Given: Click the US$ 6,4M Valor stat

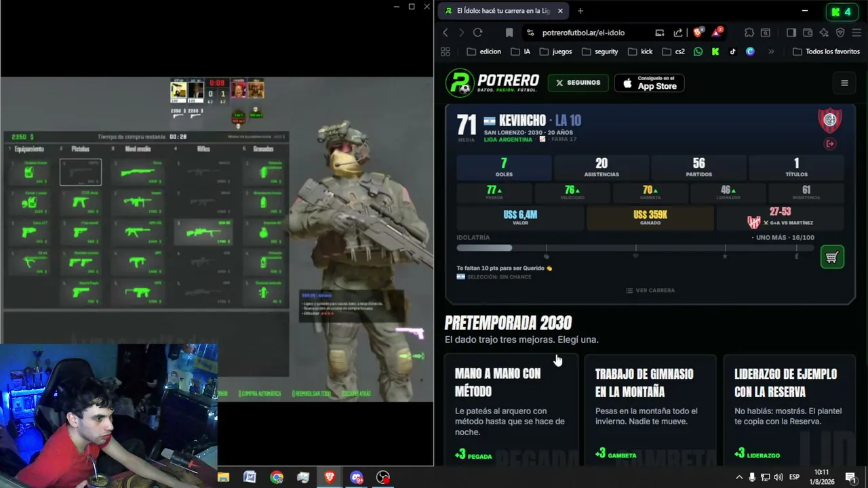Looking at the screenshot, I should (x=520, y=218).
